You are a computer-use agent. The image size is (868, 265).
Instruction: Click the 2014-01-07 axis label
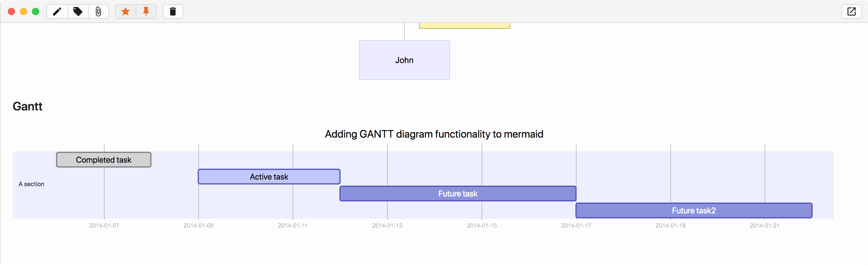pos(104,225)
